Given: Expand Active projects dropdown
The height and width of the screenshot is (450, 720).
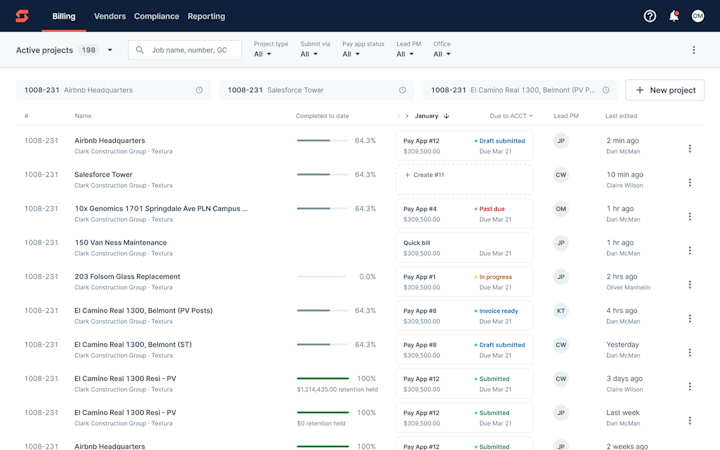Looking at the screenshot, I should tap(110, 50).
